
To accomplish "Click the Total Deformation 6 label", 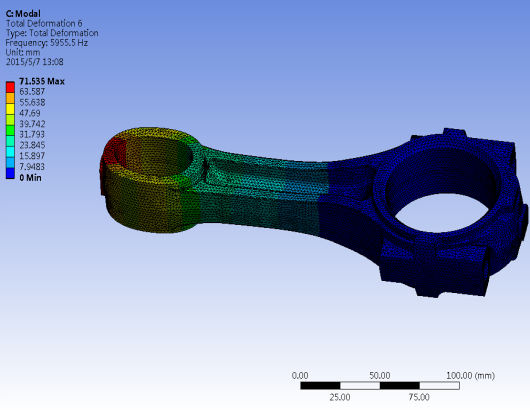I will 44,23.
